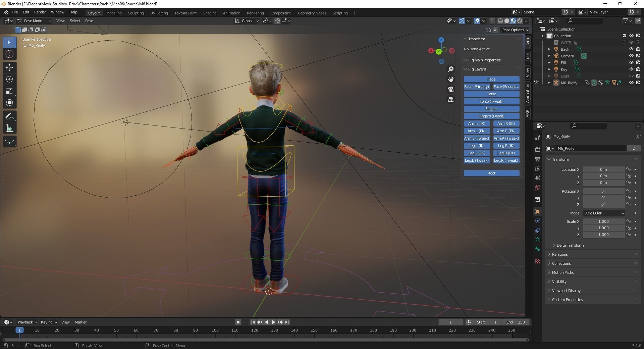Switch viewport to wireframe shading

(500, 21)
